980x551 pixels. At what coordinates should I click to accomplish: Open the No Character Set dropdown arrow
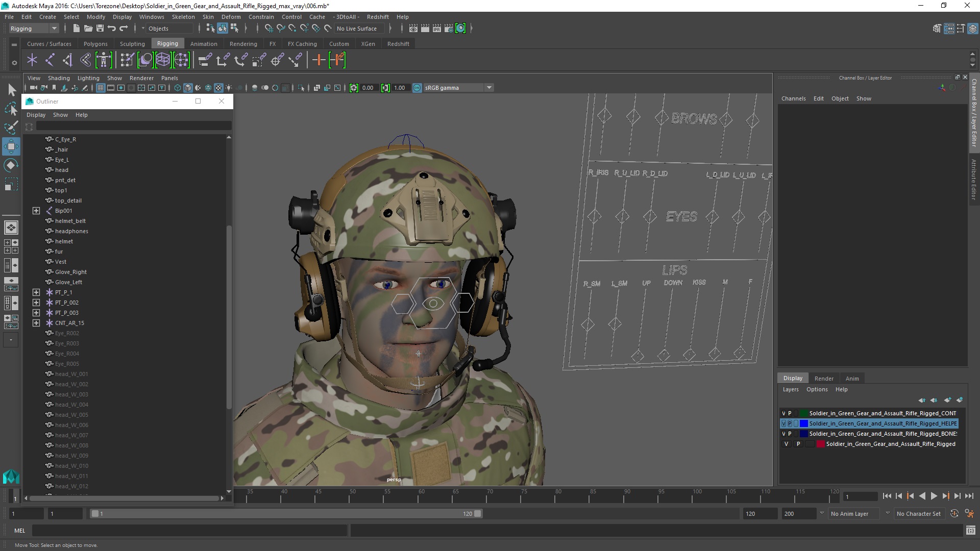pyautogui.click(x=888, y=513)
